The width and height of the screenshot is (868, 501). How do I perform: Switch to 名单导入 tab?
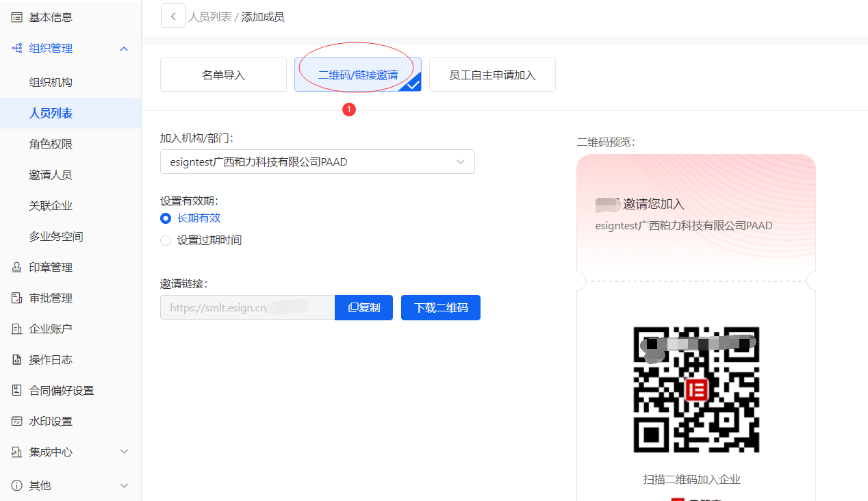[x=223, y=75]
